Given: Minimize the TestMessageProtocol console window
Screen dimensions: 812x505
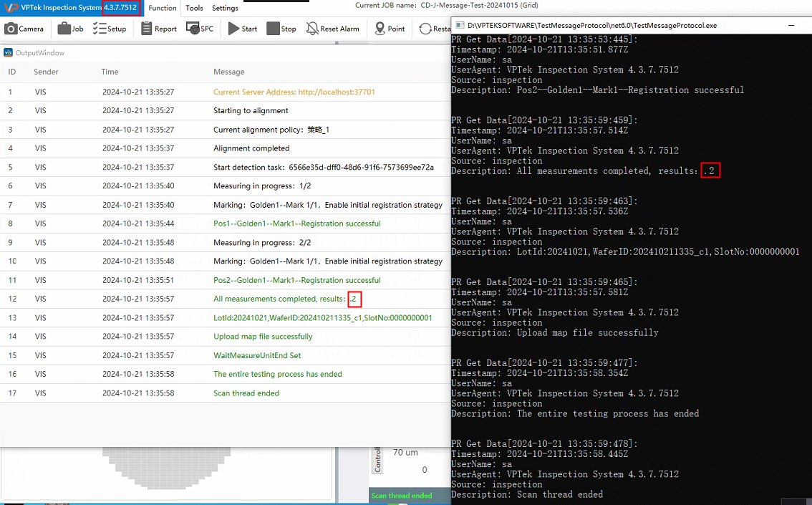Looking at the screenshot, I should [x=791, y=25].
